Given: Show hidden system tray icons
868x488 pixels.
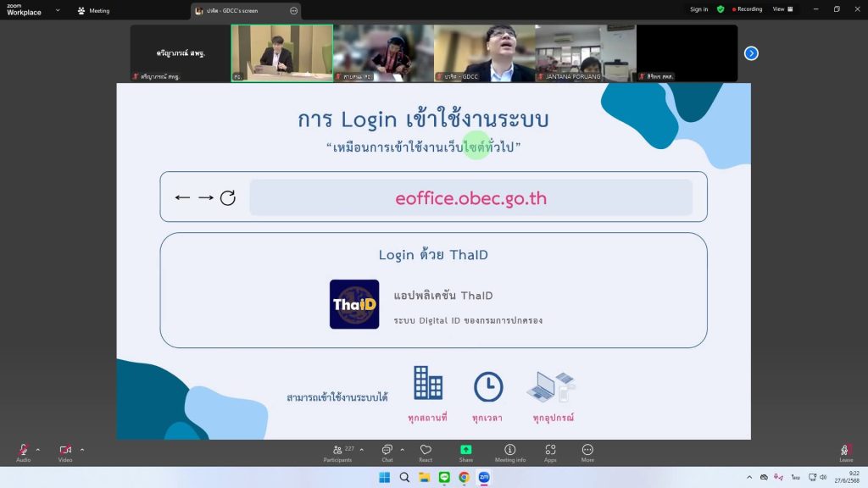Looking at the screenshot, I should coord(749,477).
